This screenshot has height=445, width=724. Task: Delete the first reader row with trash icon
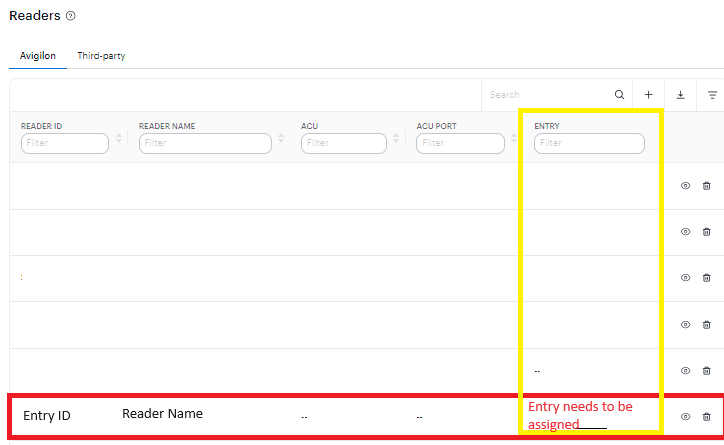click(x=706, y=186)
